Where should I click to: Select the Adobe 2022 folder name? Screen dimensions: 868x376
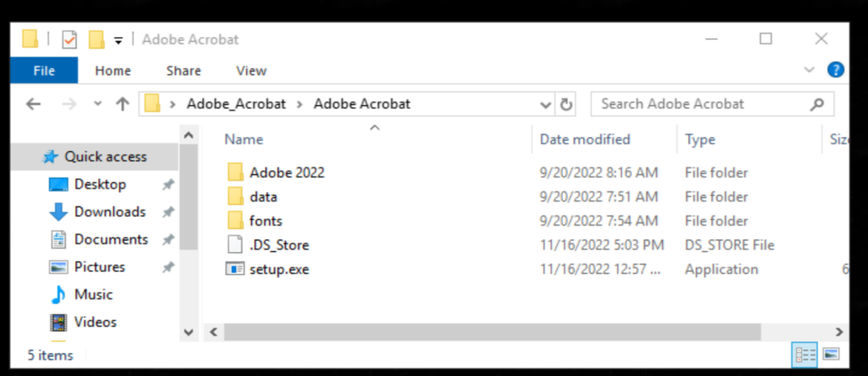point(287,173)
